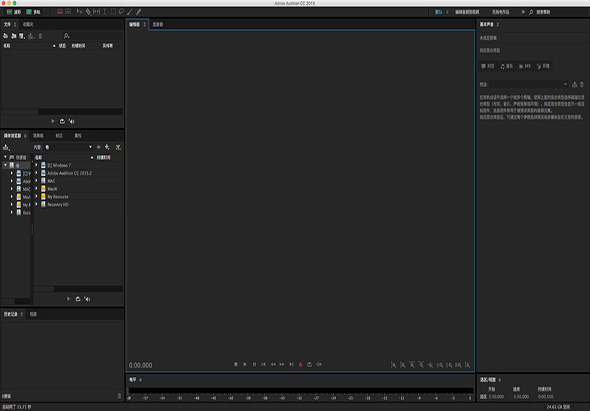Expand the Adobe Audition CC 2015.2 row

36,173
